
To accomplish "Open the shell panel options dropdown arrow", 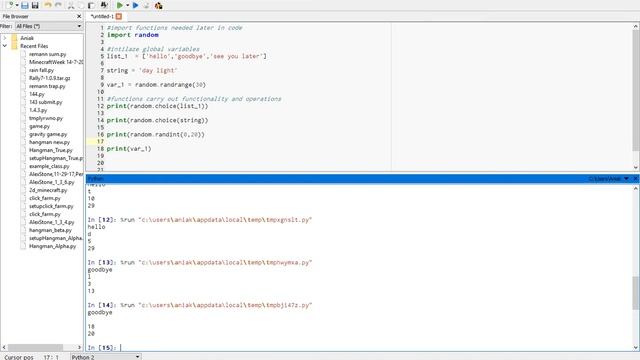I will pyautogui.click(x=627, y=179).
